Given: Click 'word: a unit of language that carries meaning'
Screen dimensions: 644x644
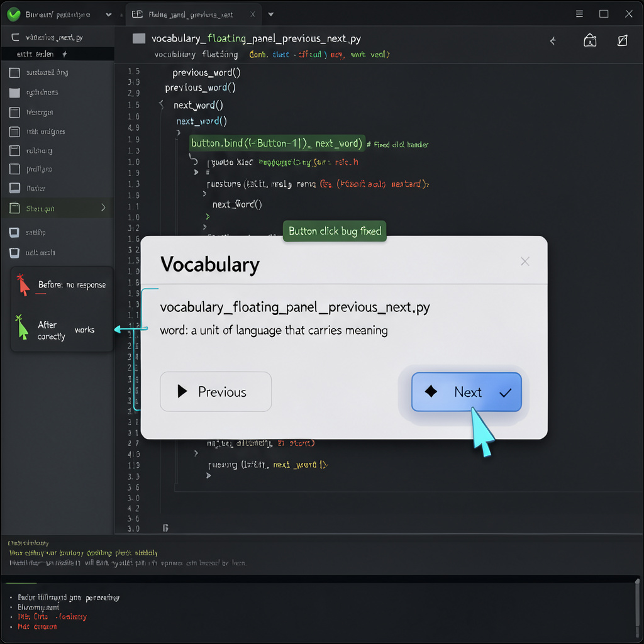Looking at the screenshot, I should [x=274, y=330].
